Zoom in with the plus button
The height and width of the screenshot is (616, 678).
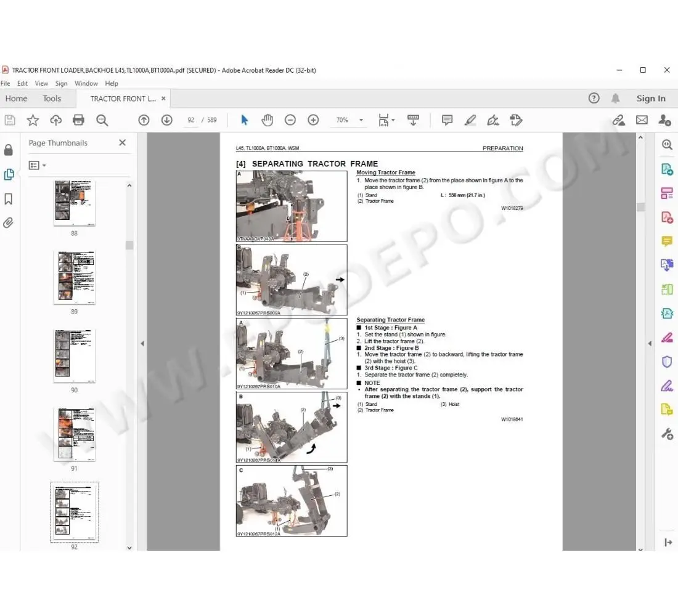click(313, 120)
